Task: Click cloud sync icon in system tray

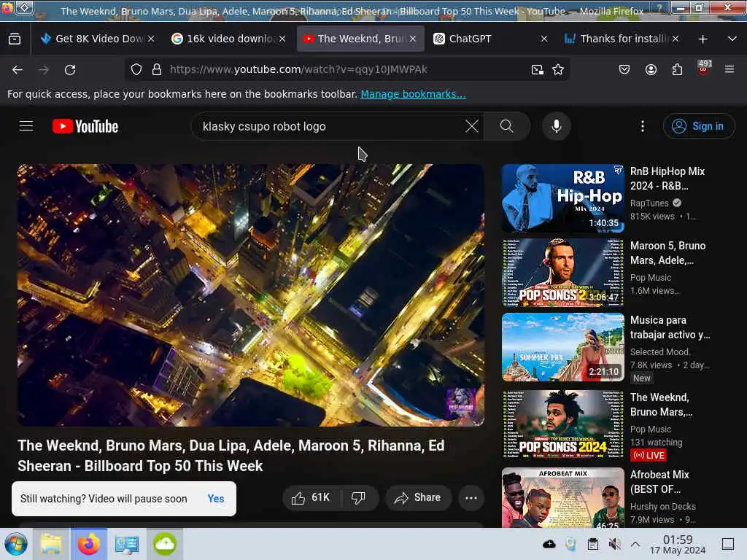Action: (549, 544)
